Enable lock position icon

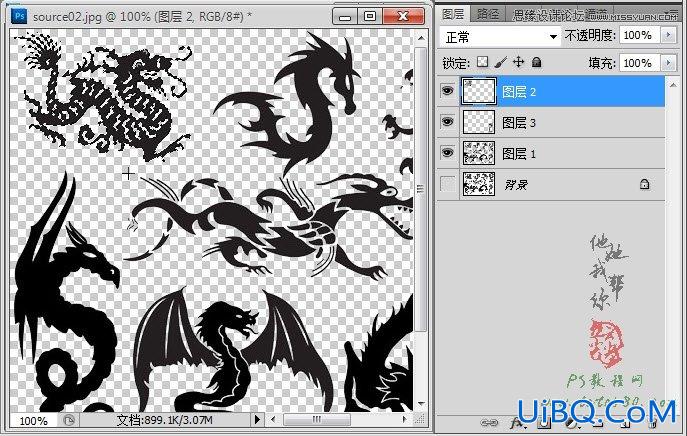[x=518, y=62]
